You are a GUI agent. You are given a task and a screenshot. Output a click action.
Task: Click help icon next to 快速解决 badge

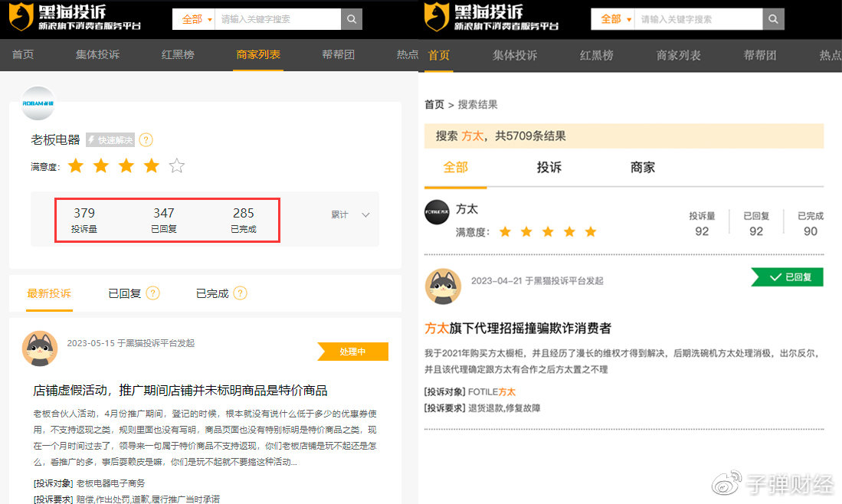(x=146, y=140)
